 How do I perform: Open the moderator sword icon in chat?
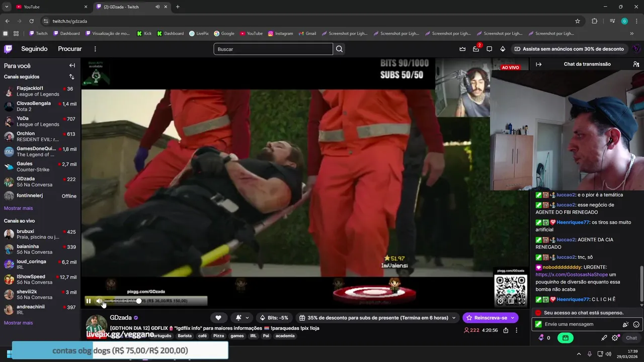tap(604, 338)
